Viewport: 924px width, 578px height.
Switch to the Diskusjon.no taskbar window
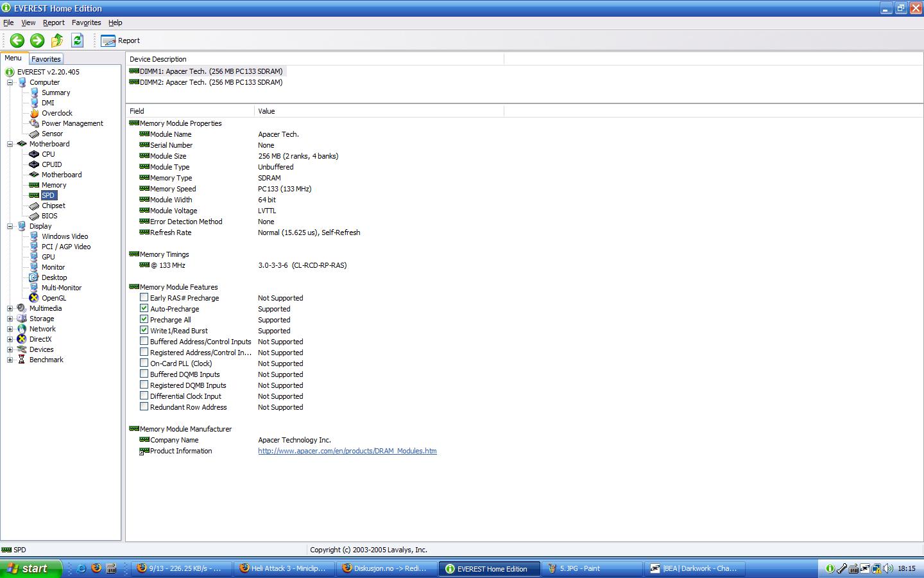(387, 568)
